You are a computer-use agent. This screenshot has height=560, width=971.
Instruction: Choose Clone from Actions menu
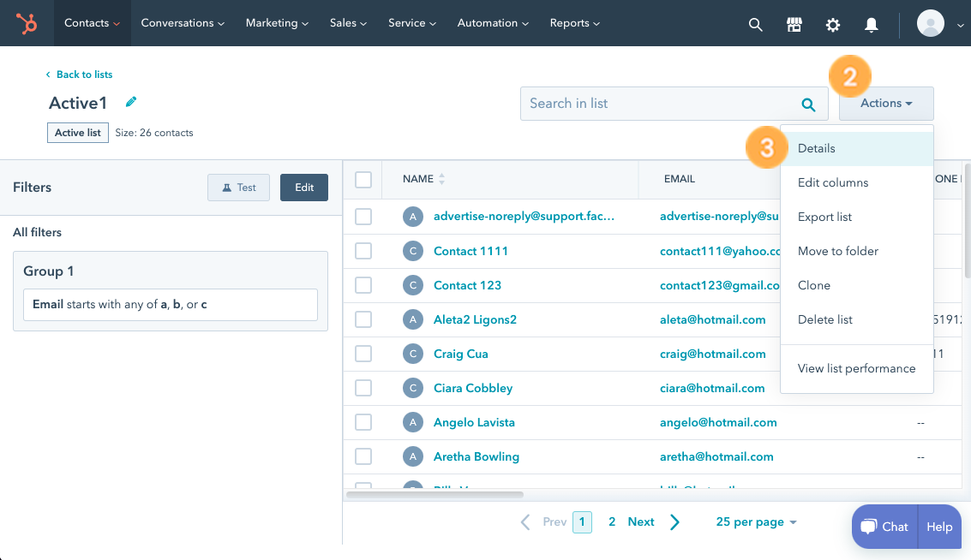(x=857, y=285)
